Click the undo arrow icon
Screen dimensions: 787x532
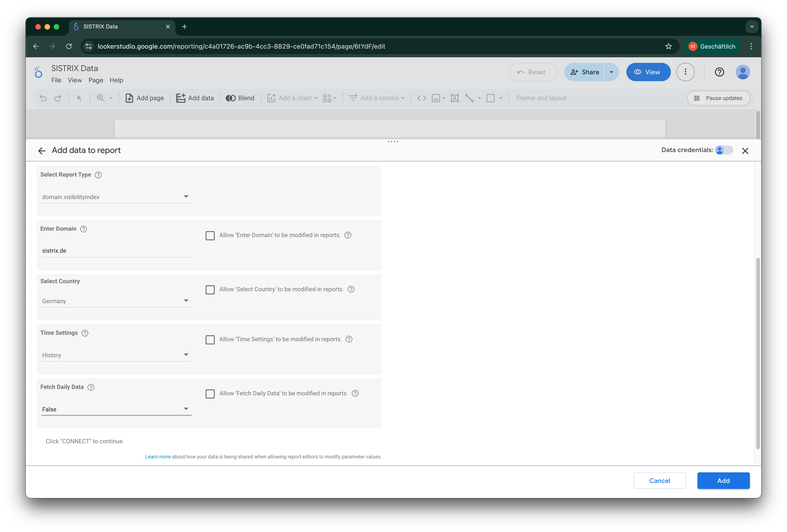[43, 98]
